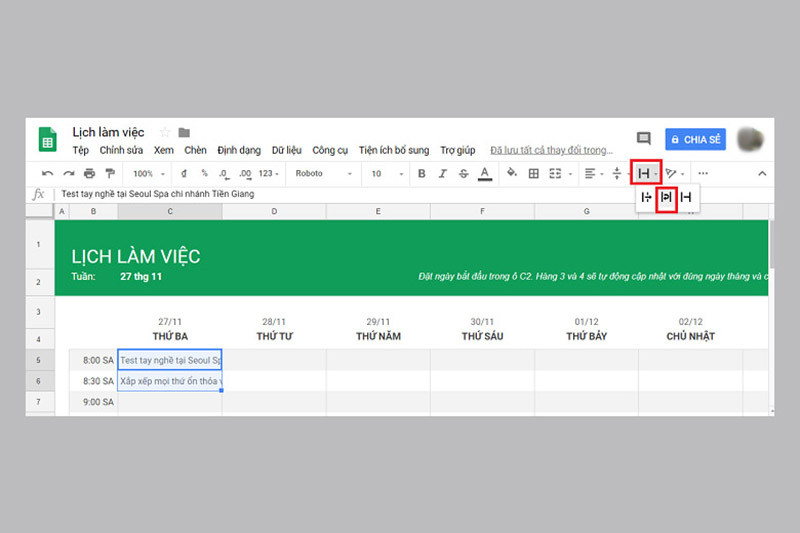The width and height of the screenshot is (800, 533).
Task: Click the 9:00 SA time cell
Action: point(94,402)
